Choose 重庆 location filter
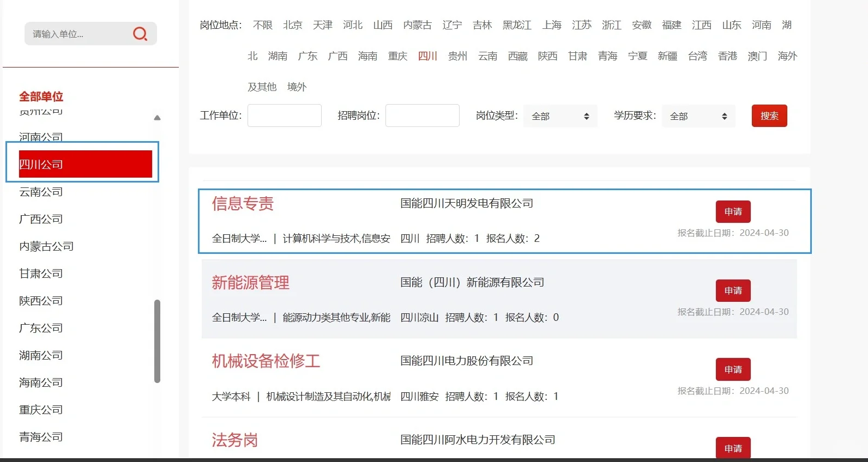The width and height of the screenshot is (868, 462). pyautogui.click(x=398, y=56)
